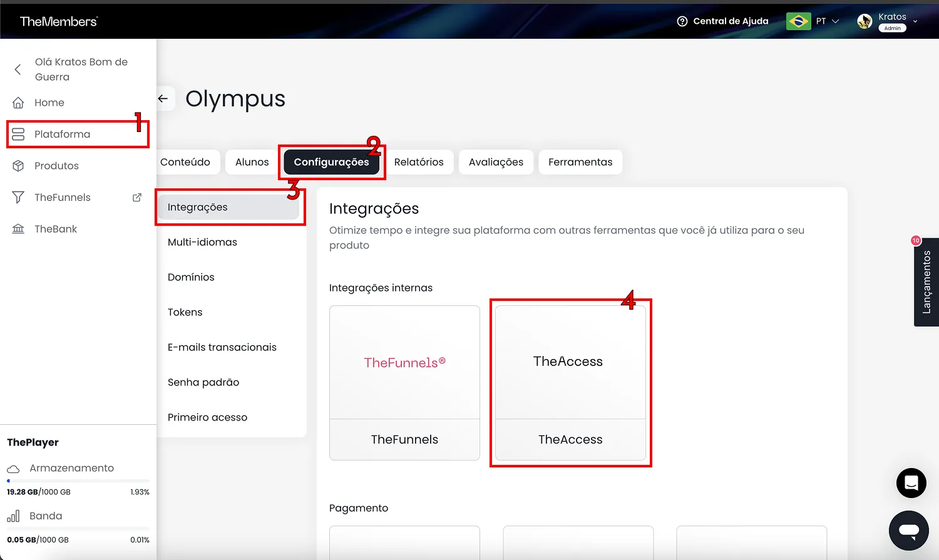This screenshot has height=560, width=939.
Task: Open the inbox messages widget button
Action: click(911, 483)
